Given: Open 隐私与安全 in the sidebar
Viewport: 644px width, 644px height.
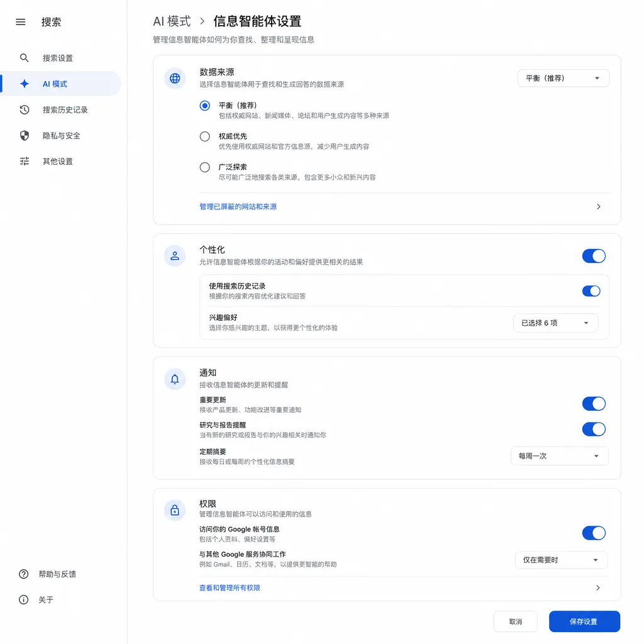Looking at the screenshot, I should (61, 136).
